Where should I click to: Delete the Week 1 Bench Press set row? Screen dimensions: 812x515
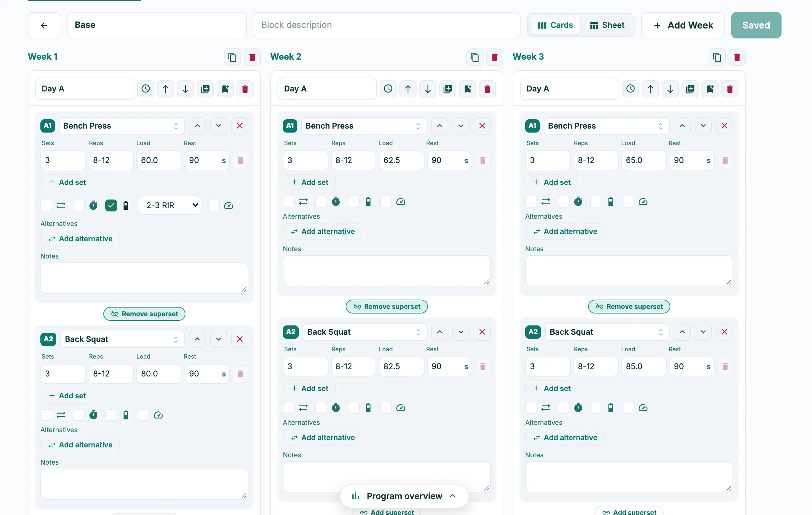pos(240,160)
